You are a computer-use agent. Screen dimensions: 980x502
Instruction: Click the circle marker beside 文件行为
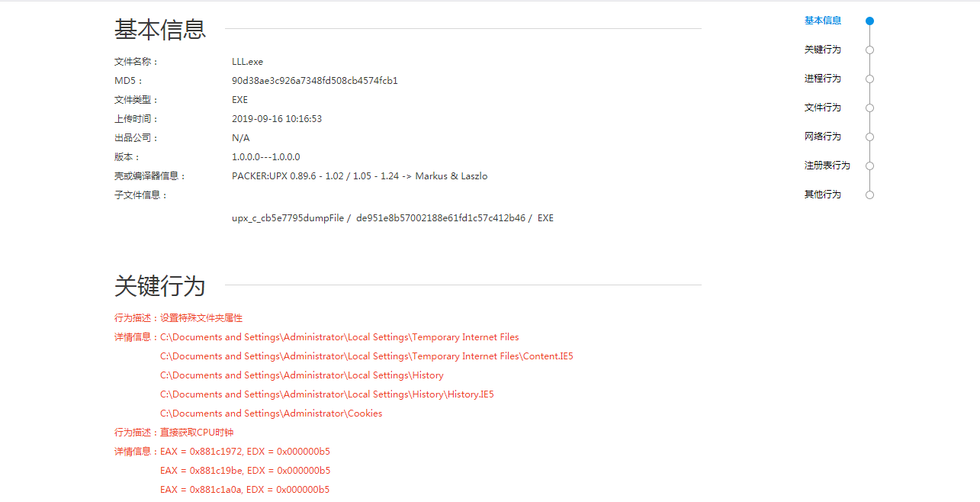coord(869,108)
